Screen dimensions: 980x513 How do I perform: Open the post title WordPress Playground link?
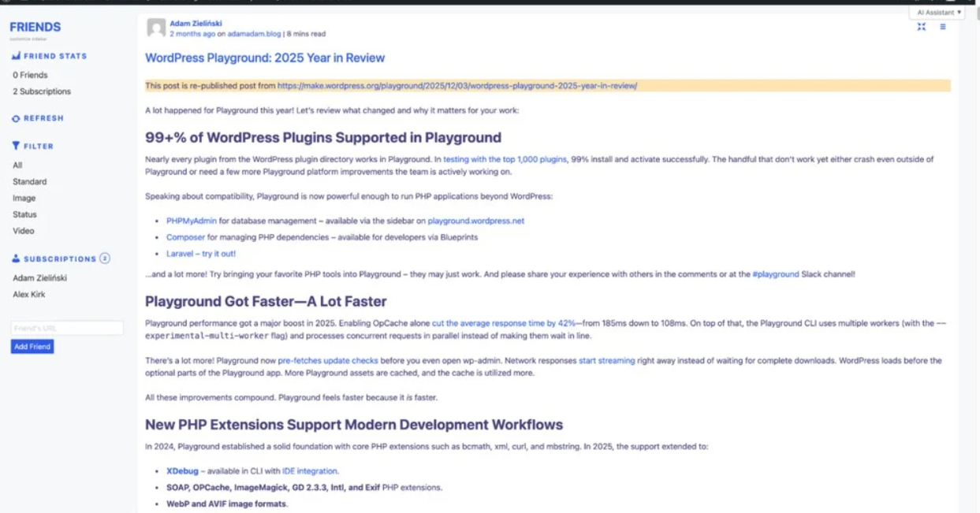tap(265, 58)
